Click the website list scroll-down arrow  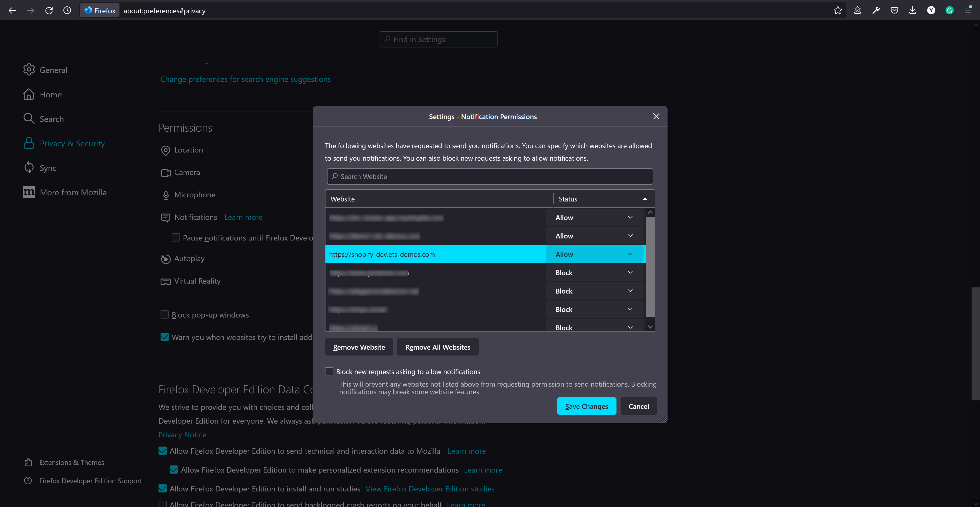(x=650, y=327)
